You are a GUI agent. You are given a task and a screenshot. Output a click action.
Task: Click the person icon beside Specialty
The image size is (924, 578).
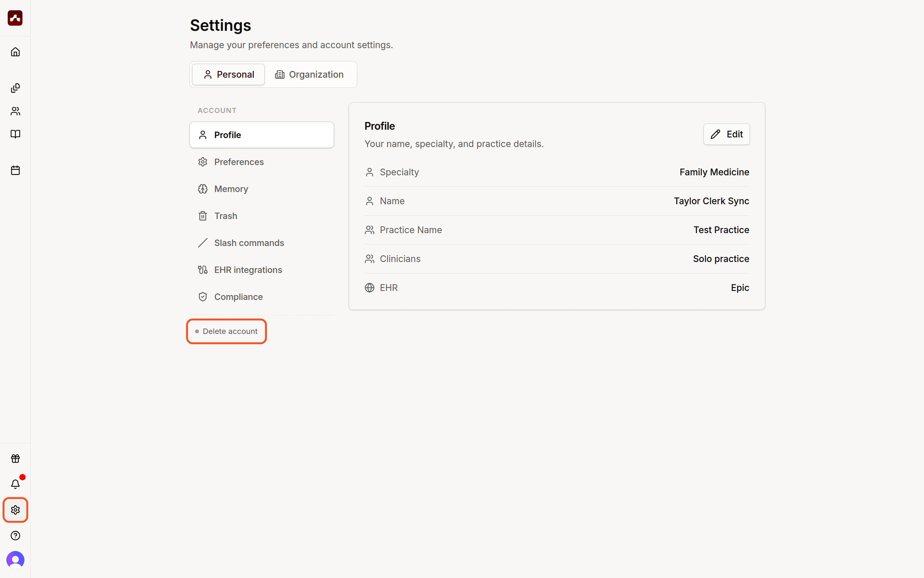(369, 172)
